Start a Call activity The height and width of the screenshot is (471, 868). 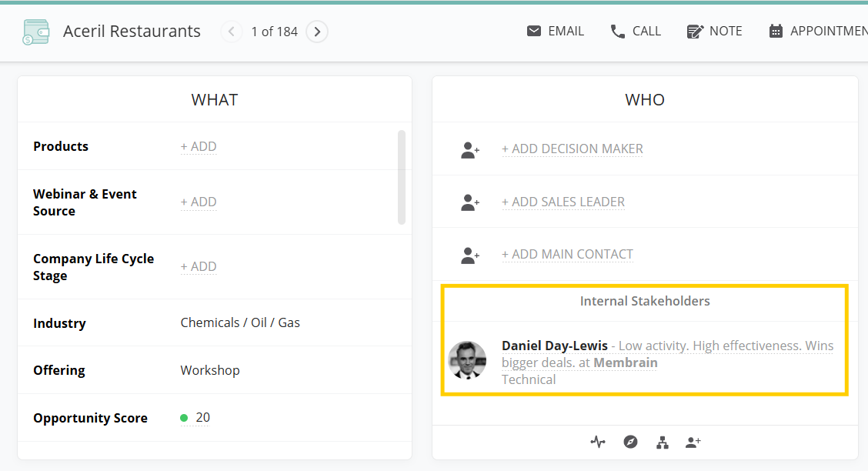pyautogui.click(x=636, y=32)
